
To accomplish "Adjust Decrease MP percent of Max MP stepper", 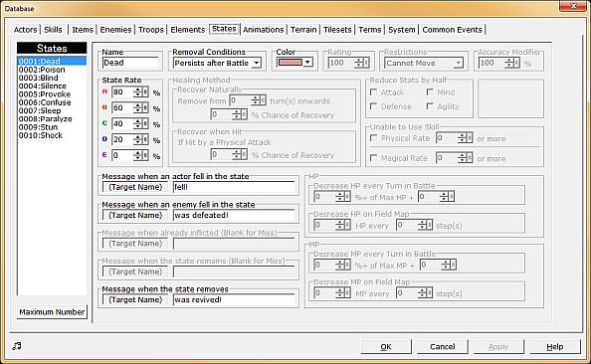I will 343,265.
